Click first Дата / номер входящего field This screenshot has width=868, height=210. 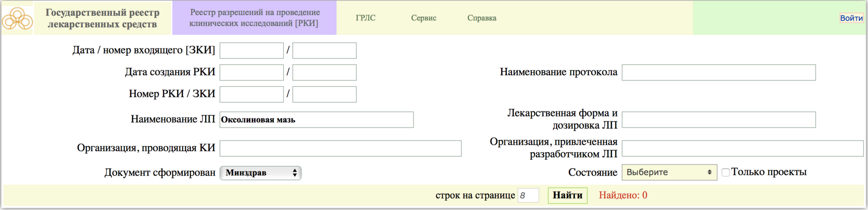tap(251, 51)
